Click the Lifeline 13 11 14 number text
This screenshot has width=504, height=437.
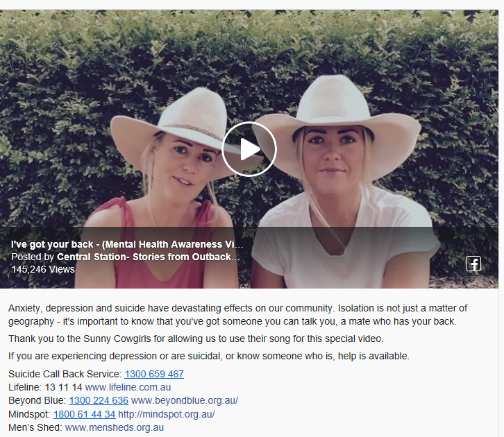pos(63,387)
